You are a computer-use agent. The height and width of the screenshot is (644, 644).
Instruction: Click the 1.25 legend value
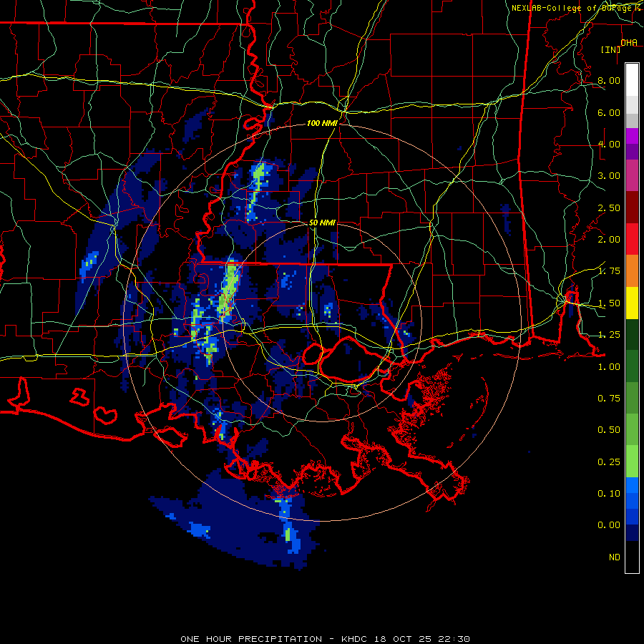click(x=609, y=335)
